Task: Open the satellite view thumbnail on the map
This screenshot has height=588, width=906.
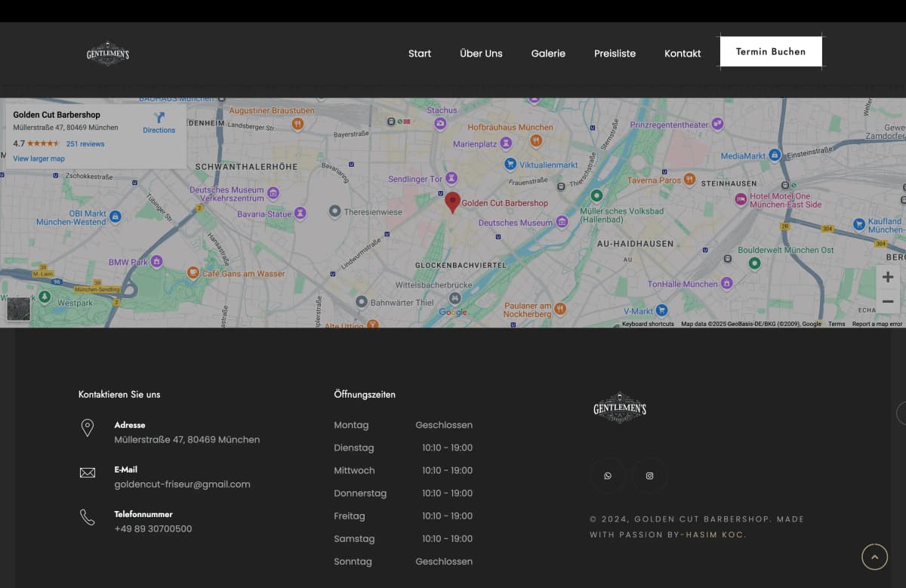Action: pos(18,308)
